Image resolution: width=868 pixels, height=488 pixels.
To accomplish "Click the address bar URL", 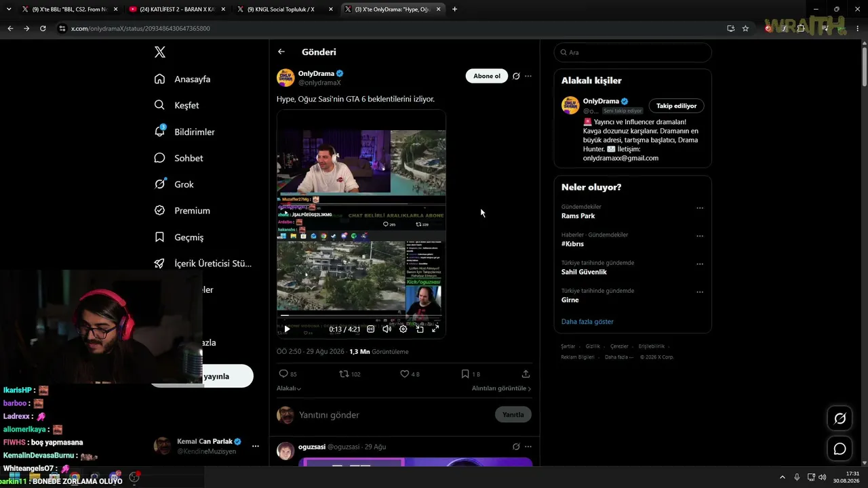I will pos(140,28).
